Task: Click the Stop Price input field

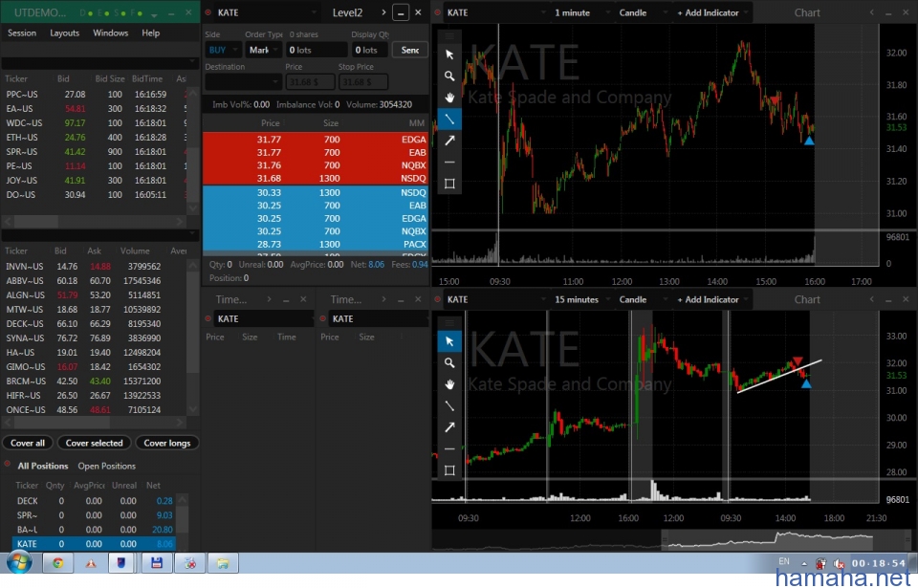Action: point(363,82)
